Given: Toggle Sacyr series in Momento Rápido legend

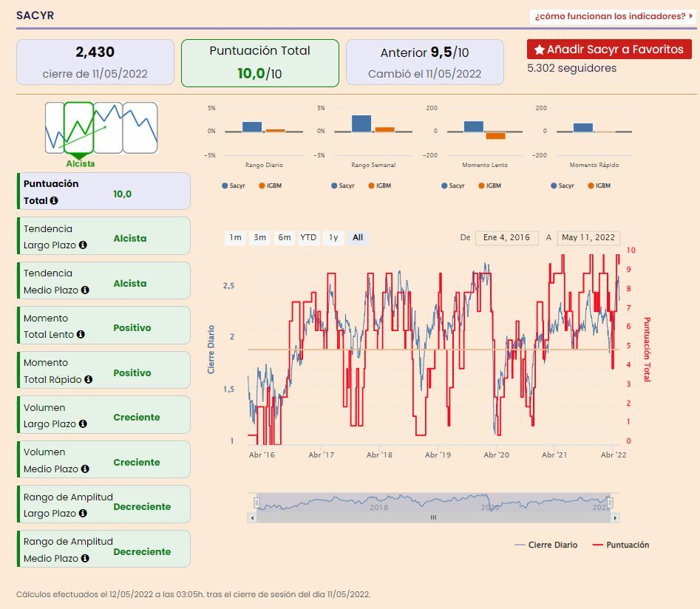Looking at the screenshot, I should (x=563, y=186).
